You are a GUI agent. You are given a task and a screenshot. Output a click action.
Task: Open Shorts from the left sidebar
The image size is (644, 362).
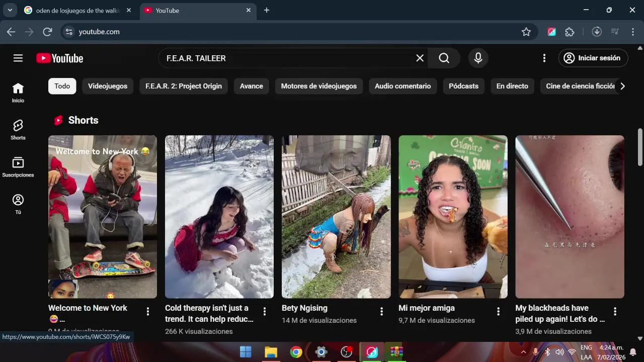pyautogui.click(x=18, y=130)
